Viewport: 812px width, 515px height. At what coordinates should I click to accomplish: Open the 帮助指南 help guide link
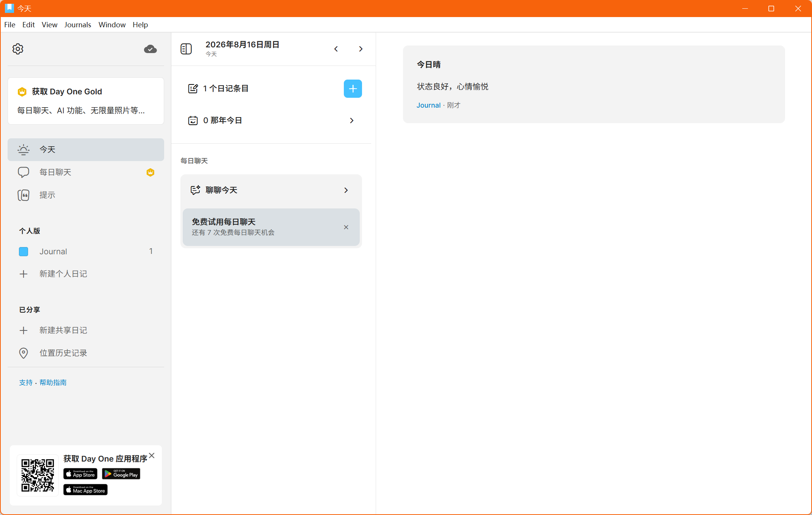(53, 382)
